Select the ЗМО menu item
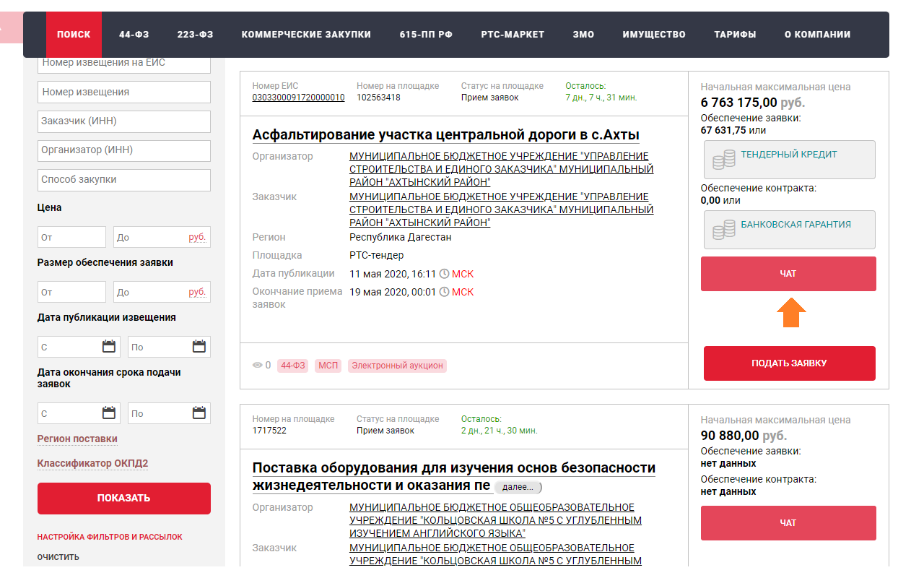924x578 pixels. [x=583, y=34]
